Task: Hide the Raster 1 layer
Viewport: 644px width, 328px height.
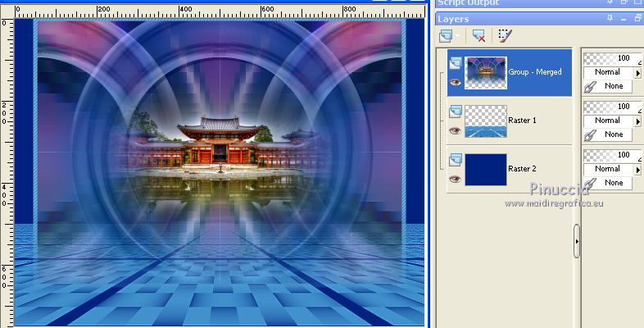Action: [455, 130]
